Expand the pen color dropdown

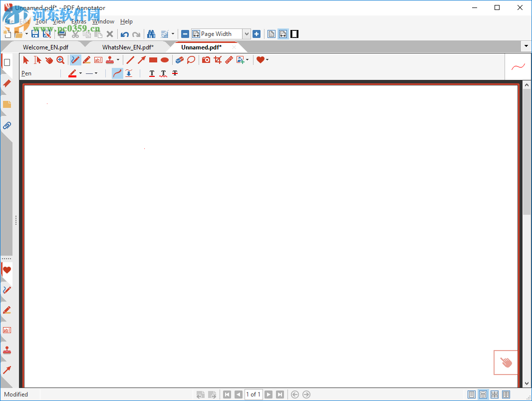tap(81, 73)
